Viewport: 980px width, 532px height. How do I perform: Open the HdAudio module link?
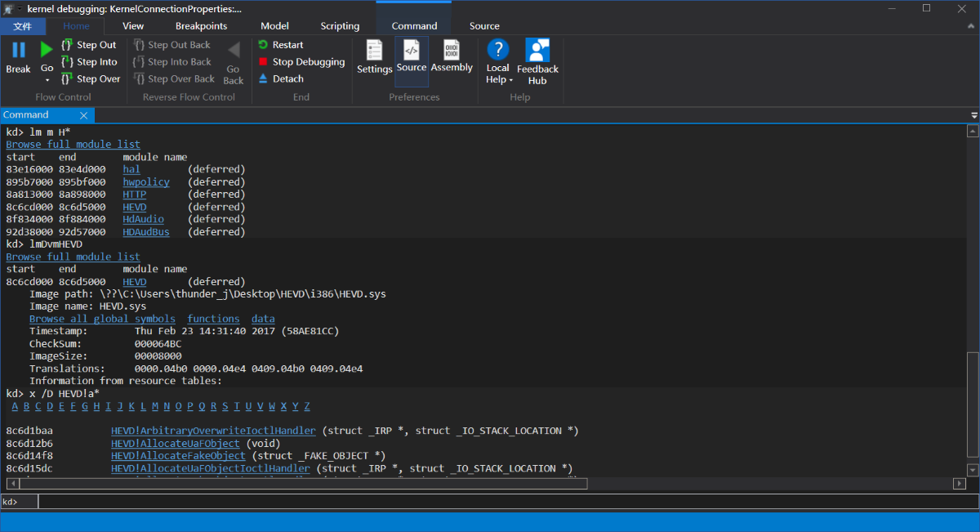[x=143, y=219]
